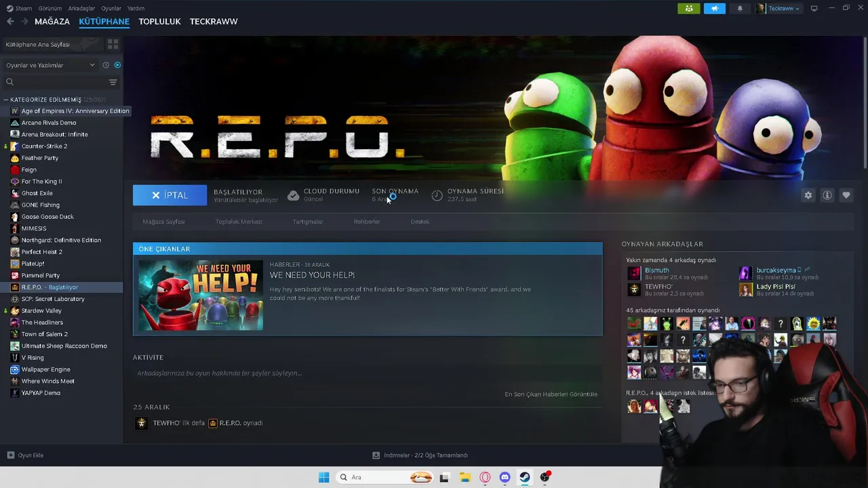This screenshot has width=868, height=488.
Task: Open the blue announcements megaphone button
Action: click(714, 8)
